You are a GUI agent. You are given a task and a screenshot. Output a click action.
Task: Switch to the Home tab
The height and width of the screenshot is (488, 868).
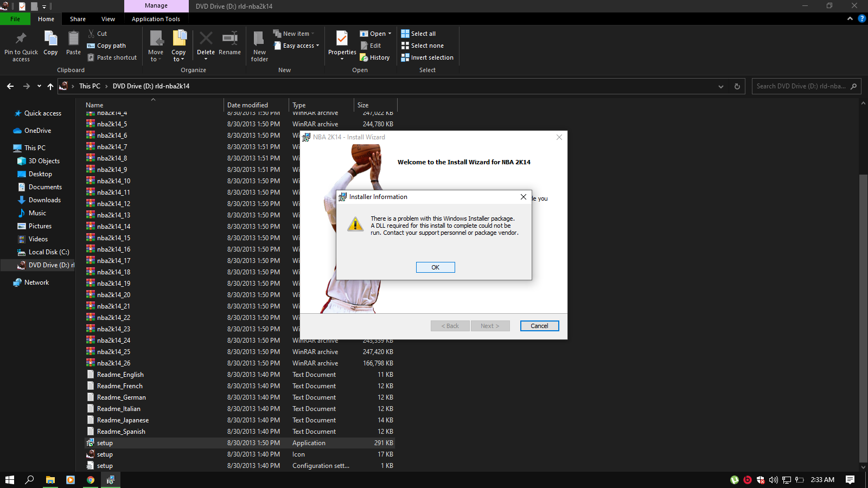pos(46,19)
